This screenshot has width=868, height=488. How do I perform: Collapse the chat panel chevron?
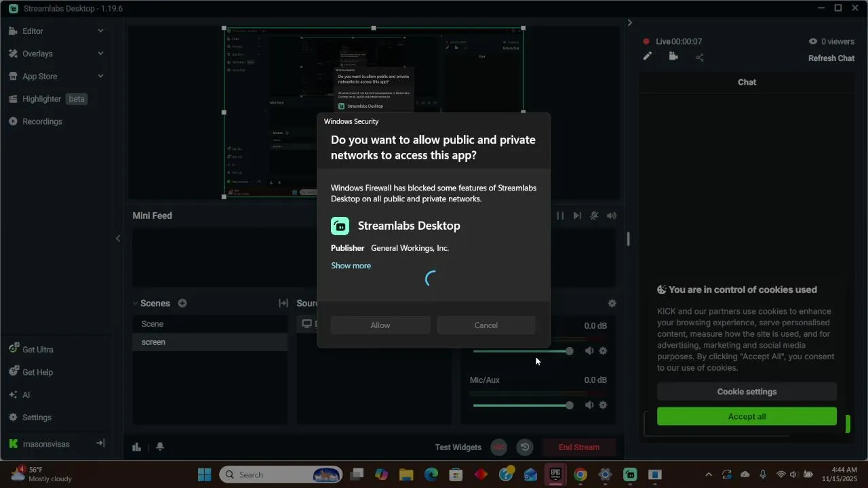click(x=629, y=22)
